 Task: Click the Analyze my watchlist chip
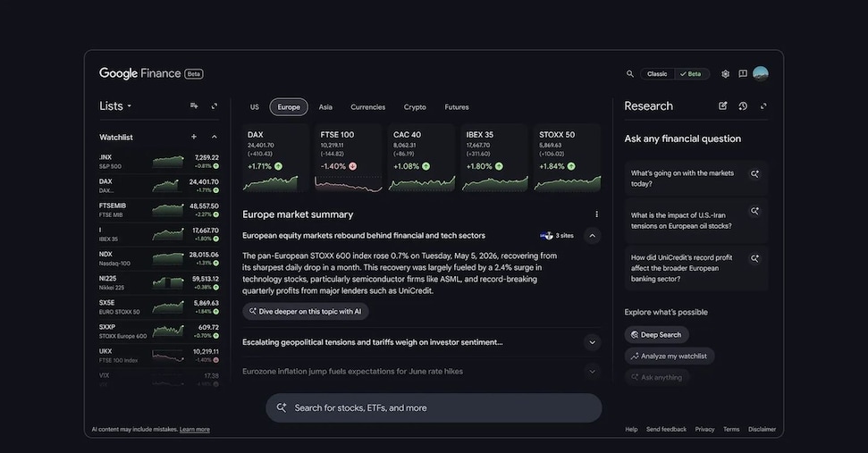(x=670, y=357)
